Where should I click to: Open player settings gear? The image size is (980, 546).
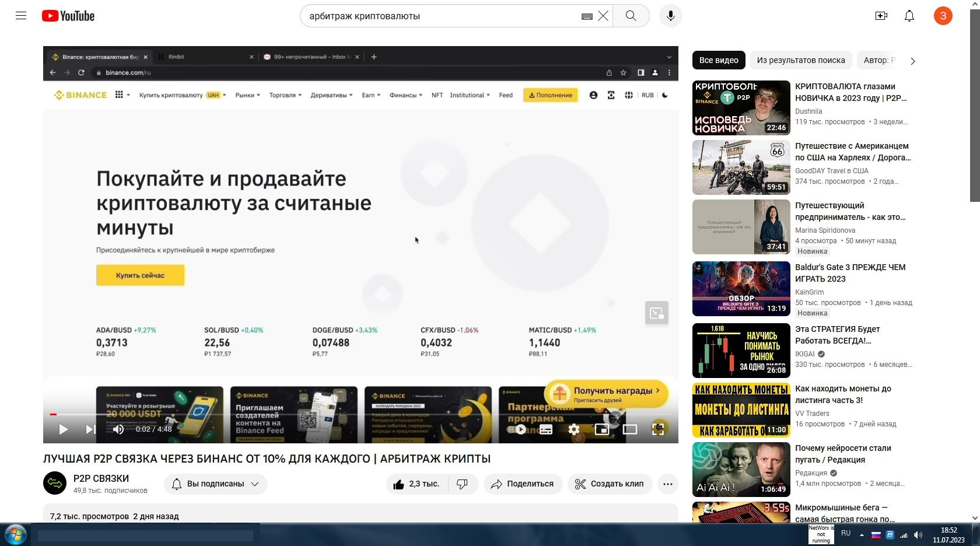coord(574,429)
